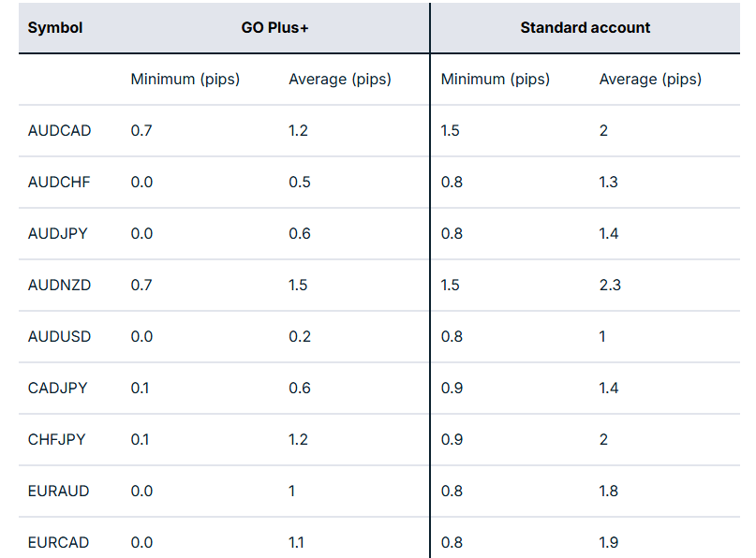Click the Symbol column header
Image resolution: width=756 pixels, height=558 pixels.
pos(55,28)
